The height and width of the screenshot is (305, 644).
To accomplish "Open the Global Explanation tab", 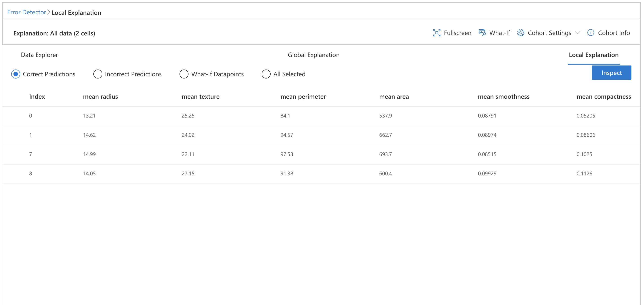I will (314, 55).
